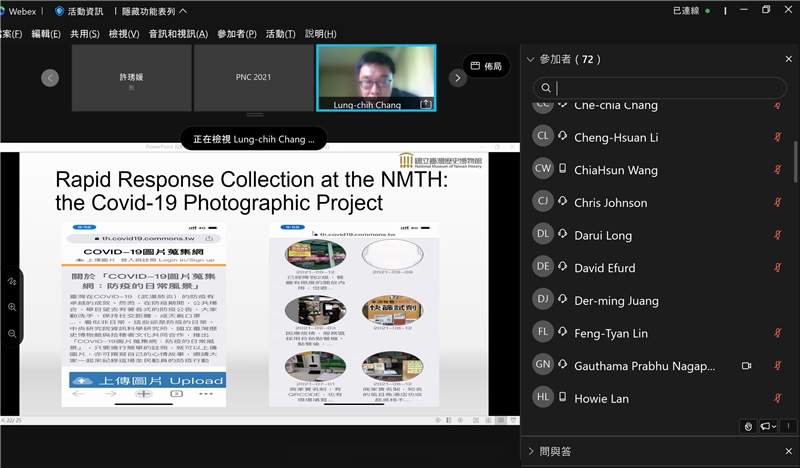The height and width of the screenshot is (468, 800).
Task: Zoom out on the shared content
Action: (x=12, y=334)
